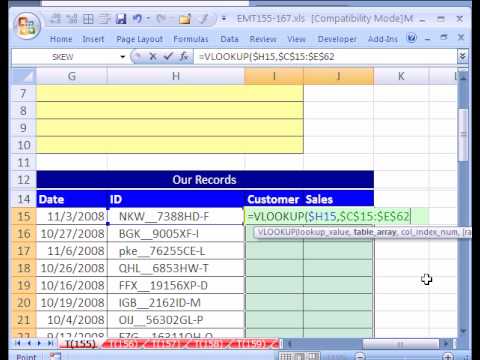
Task: Click cell containing 10/16/2008
Action: pyautogui.click(x=72, y=285)
